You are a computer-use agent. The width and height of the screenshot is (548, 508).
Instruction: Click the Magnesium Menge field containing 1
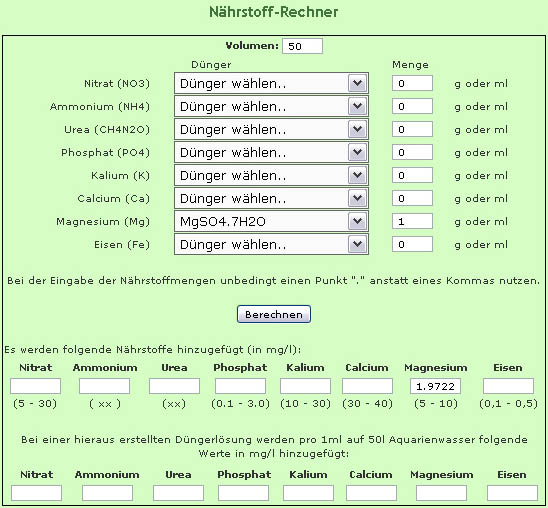pyautogui.click(x=412, y=222)
